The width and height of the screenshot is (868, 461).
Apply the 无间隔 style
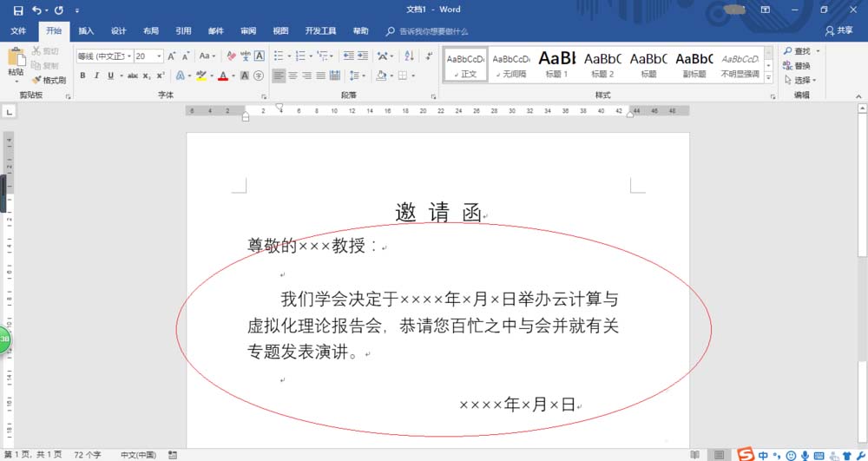[511, 64]
